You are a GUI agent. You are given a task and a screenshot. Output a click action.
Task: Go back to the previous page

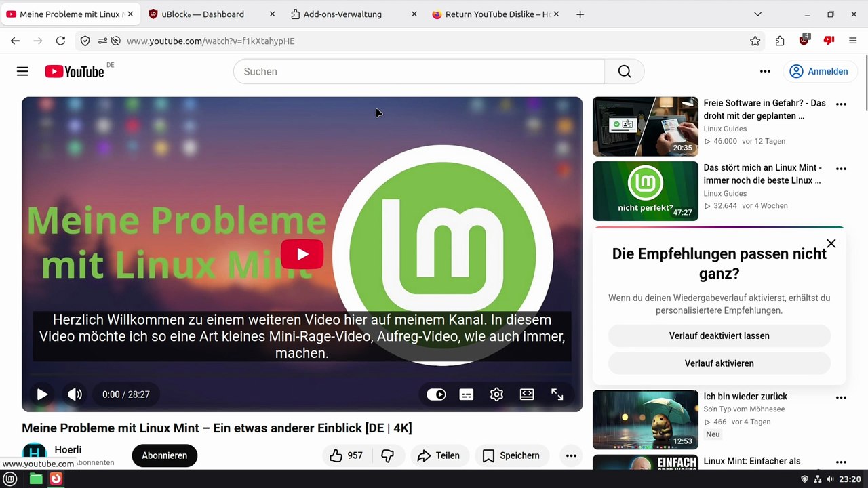click(x=15, y=41)
